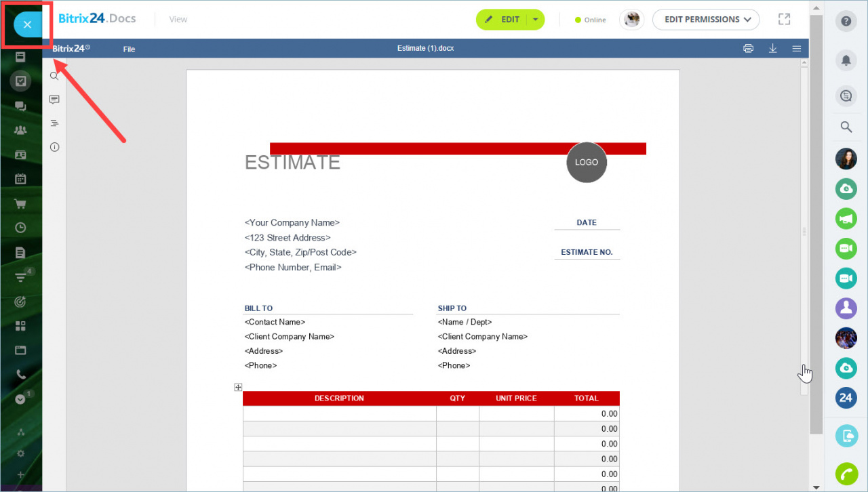Viewport: 868px width, 492px height.
Task: Click the QTY column header
Action: click(x=458, y=398)
